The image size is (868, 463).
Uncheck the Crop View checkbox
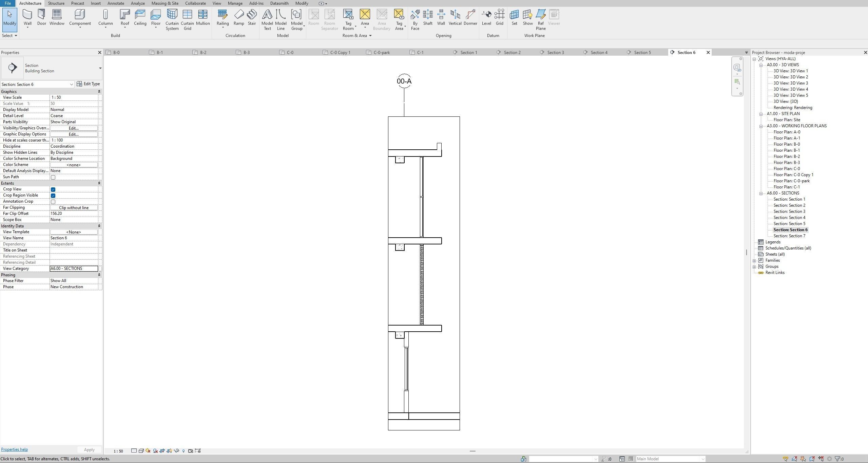[53, 189]
